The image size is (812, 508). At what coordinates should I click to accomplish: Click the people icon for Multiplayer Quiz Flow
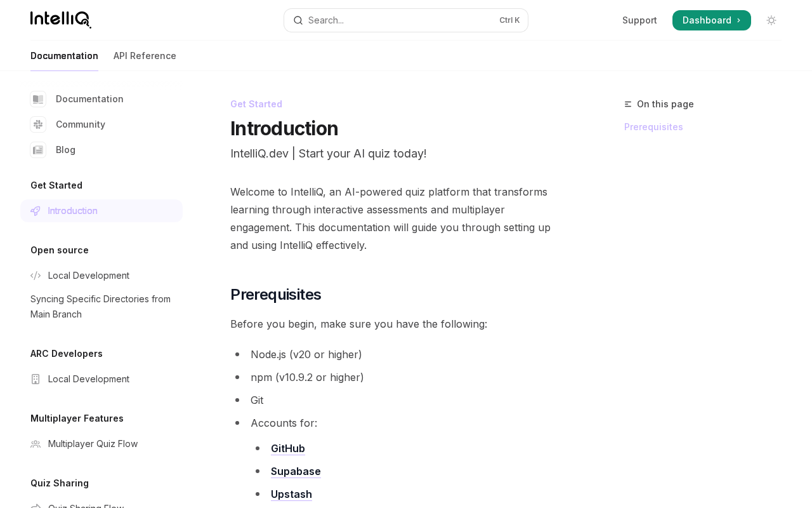pos(36,444)
